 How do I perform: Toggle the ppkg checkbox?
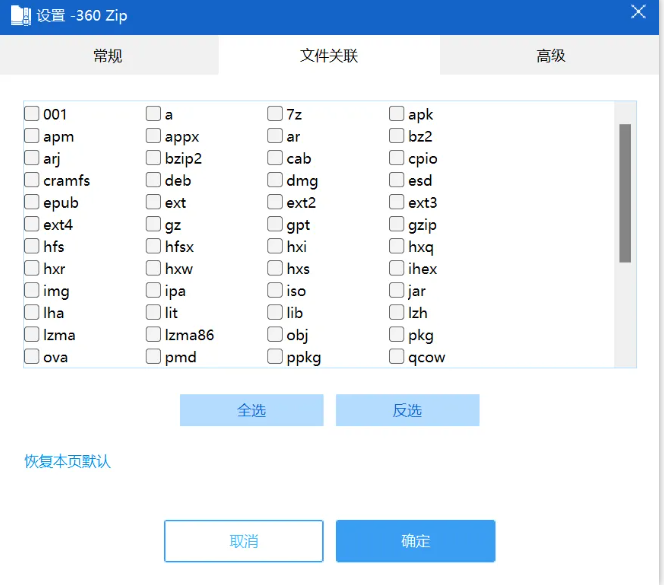coord(275,356)
